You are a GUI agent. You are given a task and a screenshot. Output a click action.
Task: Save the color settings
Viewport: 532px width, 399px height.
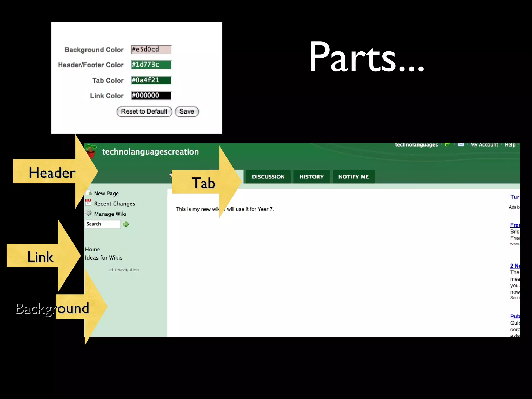(x=187, y=111)
